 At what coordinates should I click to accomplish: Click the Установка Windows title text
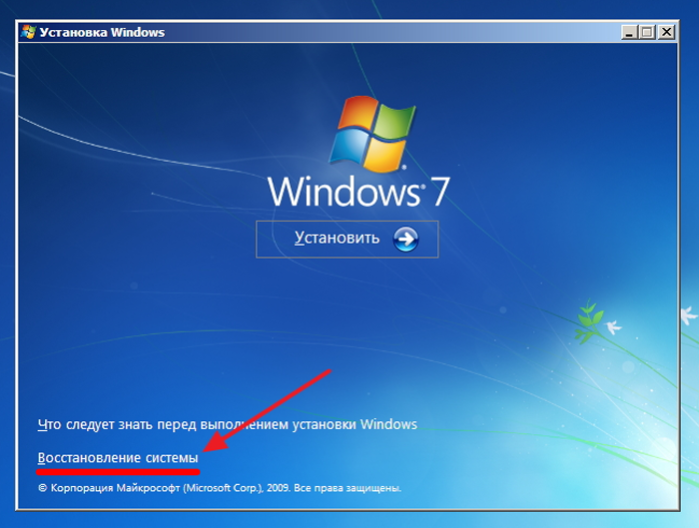[x=102, y=33]
